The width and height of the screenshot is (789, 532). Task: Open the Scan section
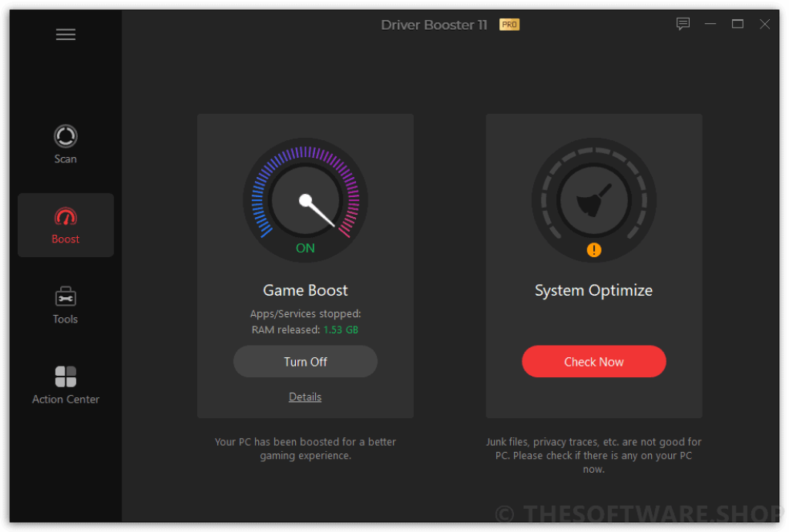point(65,144)
